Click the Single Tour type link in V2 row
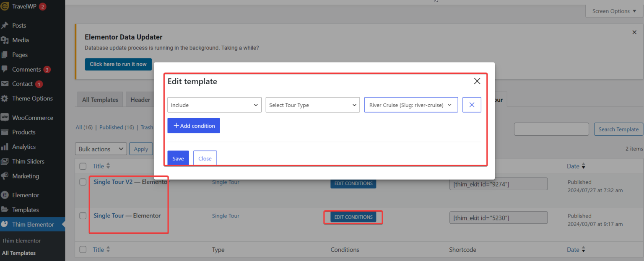The height and width of the screenshot is (261, 644). [x=226, y=182]
